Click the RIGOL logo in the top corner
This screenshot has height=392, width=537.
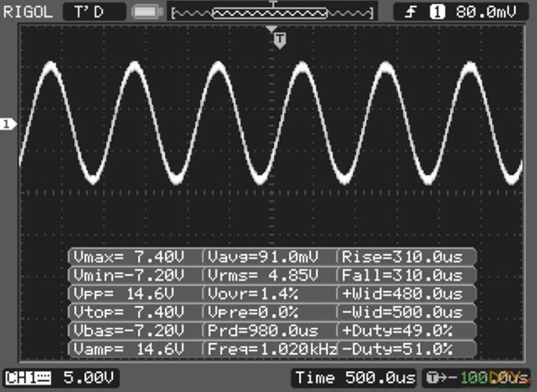tap(28, 12)
